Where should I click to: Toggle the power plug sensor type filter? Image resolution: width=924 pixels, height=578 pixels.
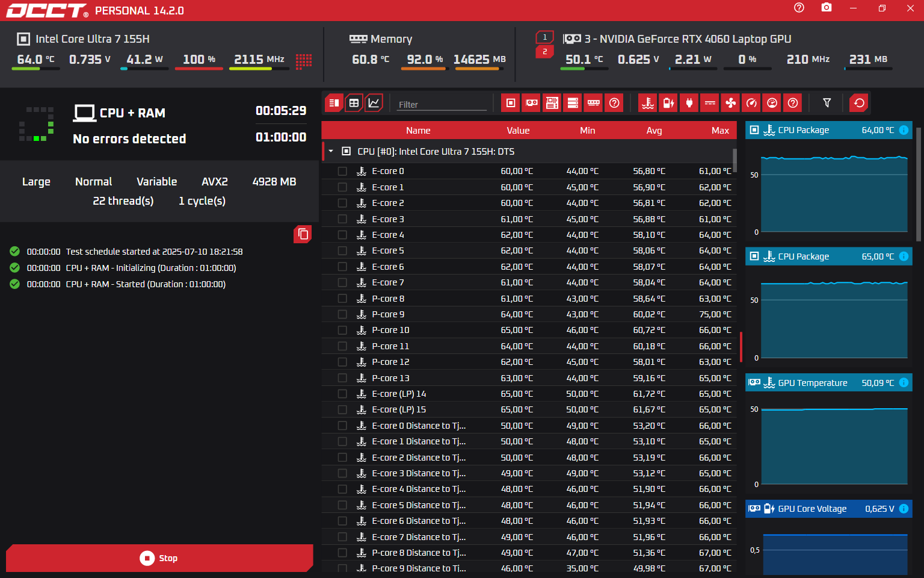click(x=689, y=103)
